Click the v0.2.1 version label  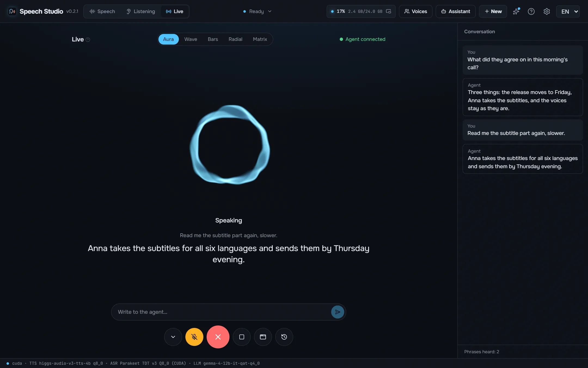click(x=72, y=11)
